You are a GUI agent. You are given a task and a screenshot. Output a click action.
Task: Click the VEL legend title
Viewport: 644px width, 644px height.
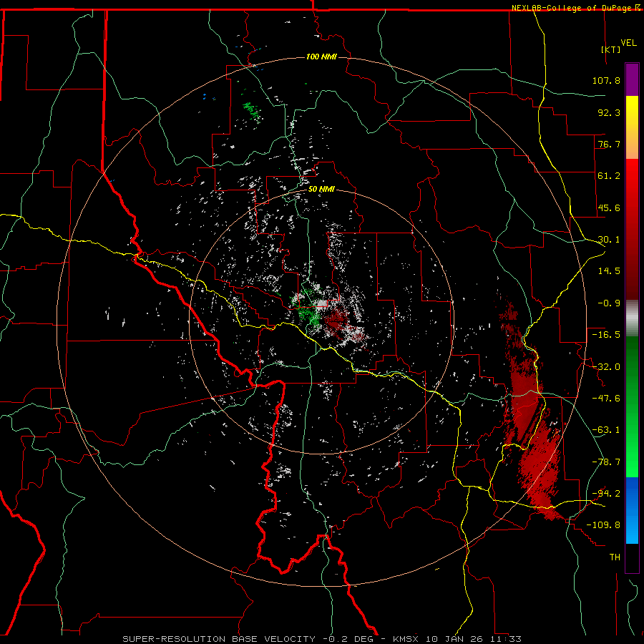pos(628,43)
